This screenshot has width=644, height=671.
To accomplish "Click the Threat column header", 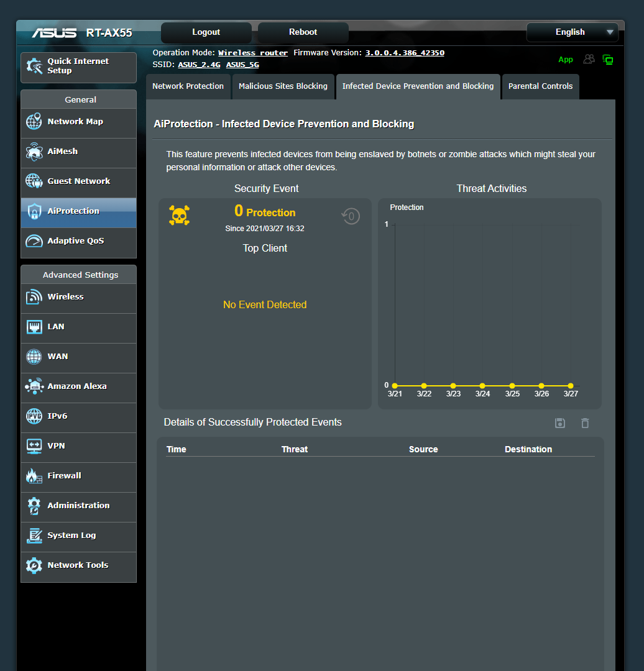I will (x=295, y=449).
